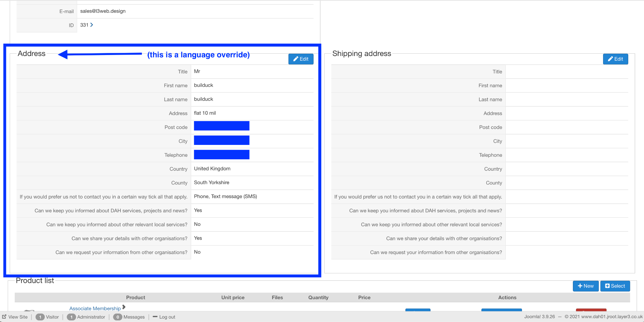Click Select button in Product list
This screenshot has height=322, width=644.
[615, 286]
